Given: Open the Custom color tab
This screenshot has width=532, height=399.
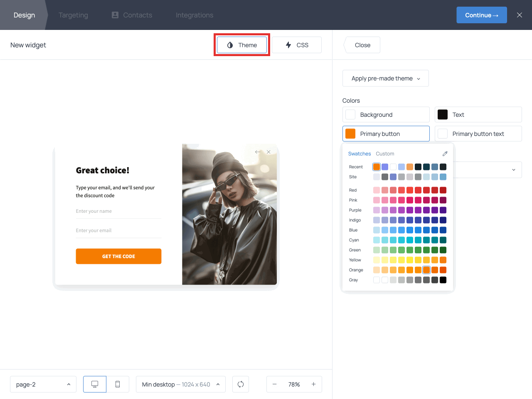Looking at the screenshot, I should click(x=385, y=154).
